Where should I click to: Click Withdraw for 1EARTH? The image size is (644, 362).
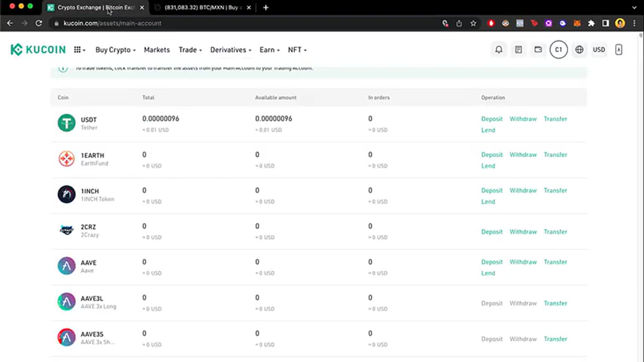point(523,155)
